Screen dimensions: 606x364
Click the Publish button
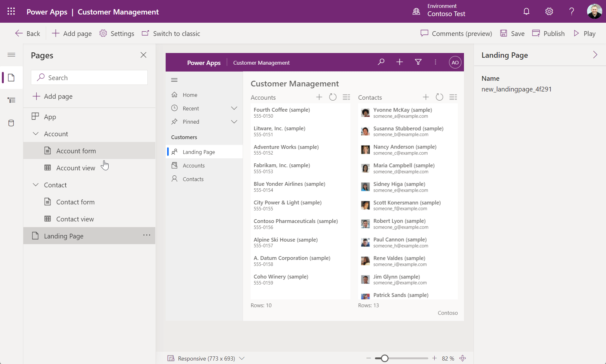point(548,33)
